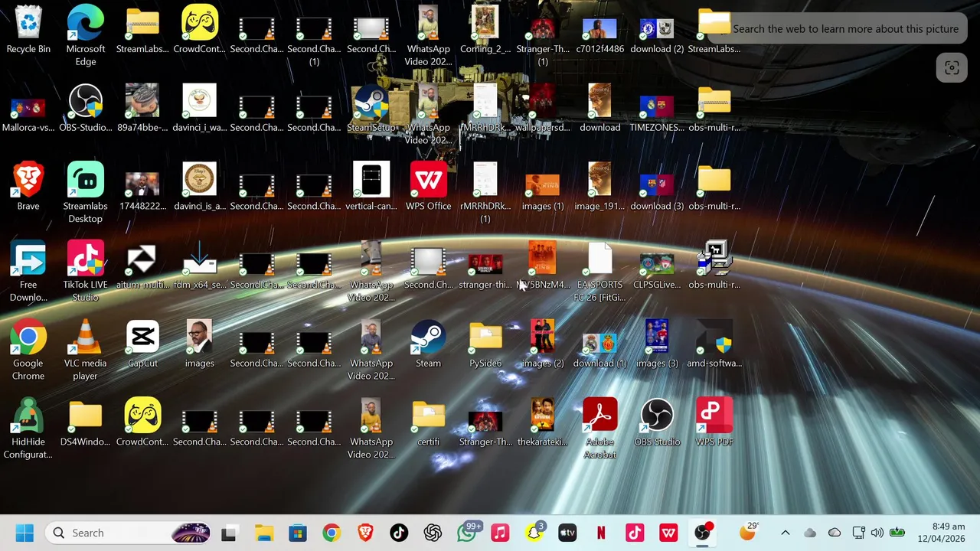Image resolution: width=980 pixels, height=551 pixels.
Task: Open the Windows Start menu
Action: point(24,533)
